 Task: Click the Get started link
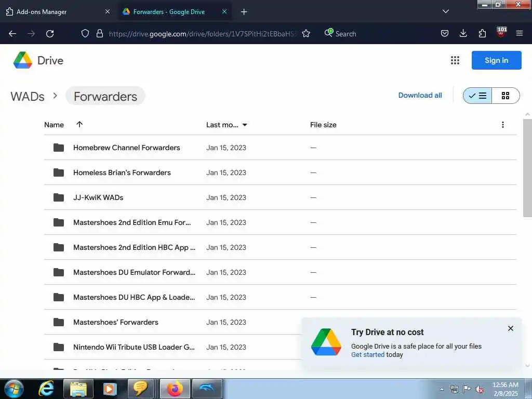(x=368, y=354)
